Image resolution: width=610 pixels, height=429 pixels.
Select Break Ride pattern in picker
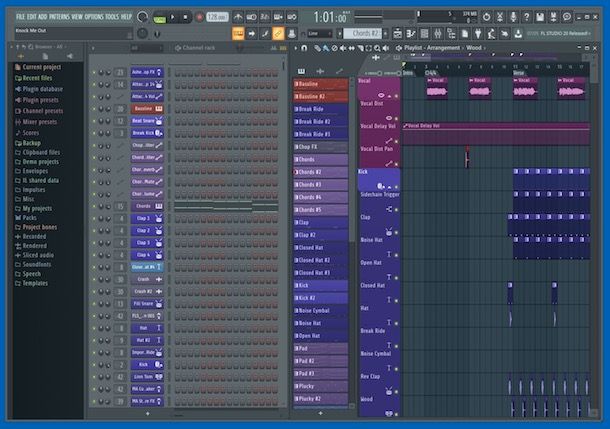(x=321, y=109)
